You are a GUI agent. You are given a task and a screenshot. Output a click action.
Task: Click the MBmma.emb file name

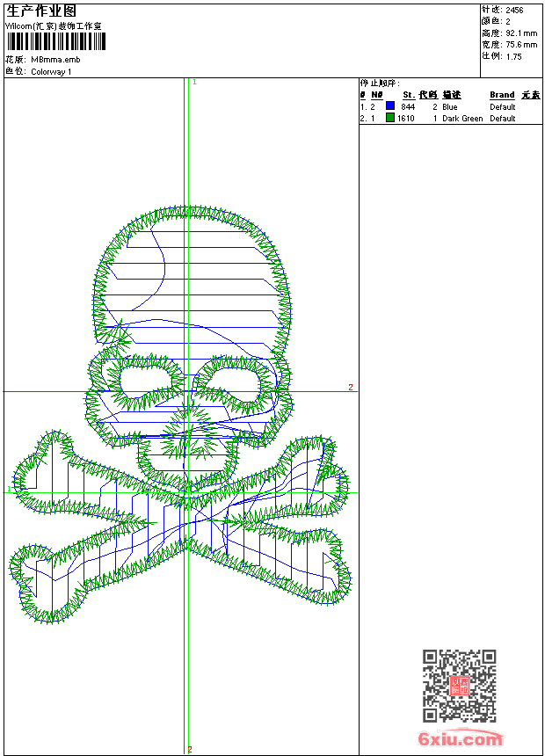tap(53, 61)
